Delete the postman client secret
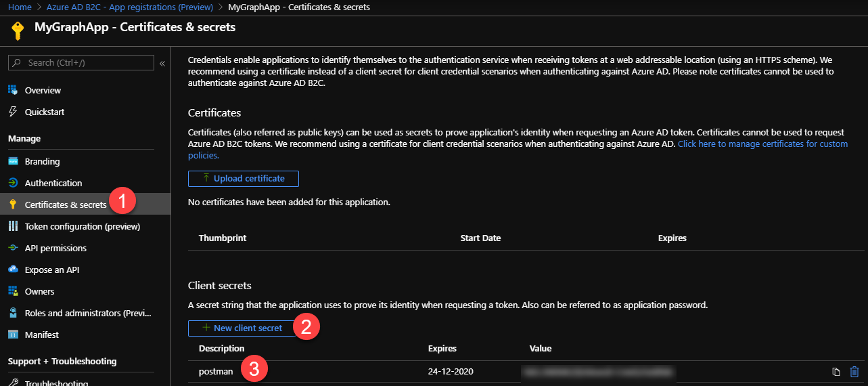This screenshot has width=868, height=386. [x=854, y=372]
